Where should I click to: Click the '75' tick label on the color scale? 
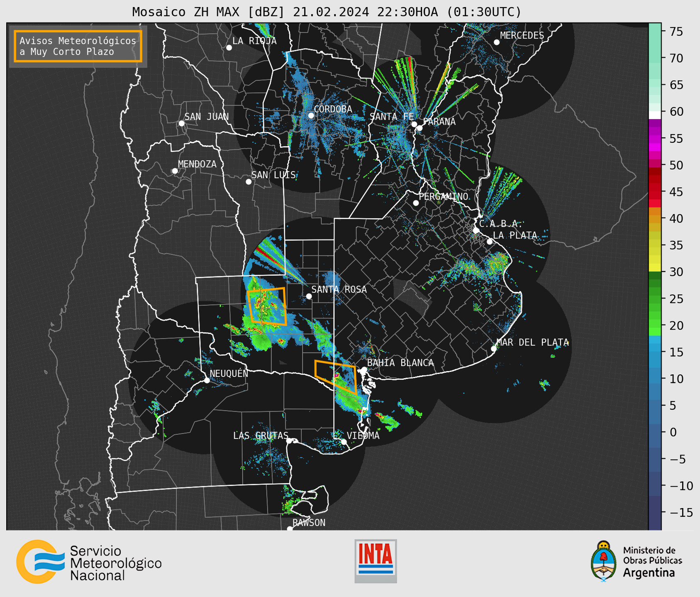(x=676, y=32)
